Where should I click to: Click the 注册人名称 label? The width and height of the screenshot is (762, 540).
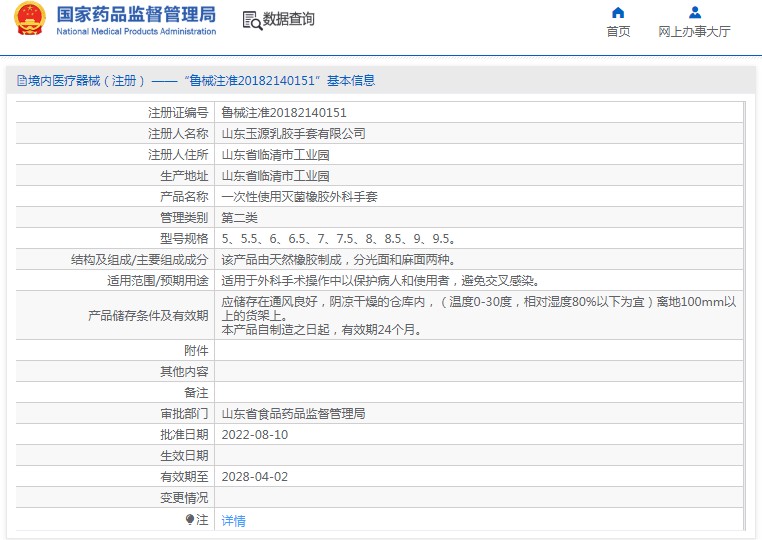point(178,134)
